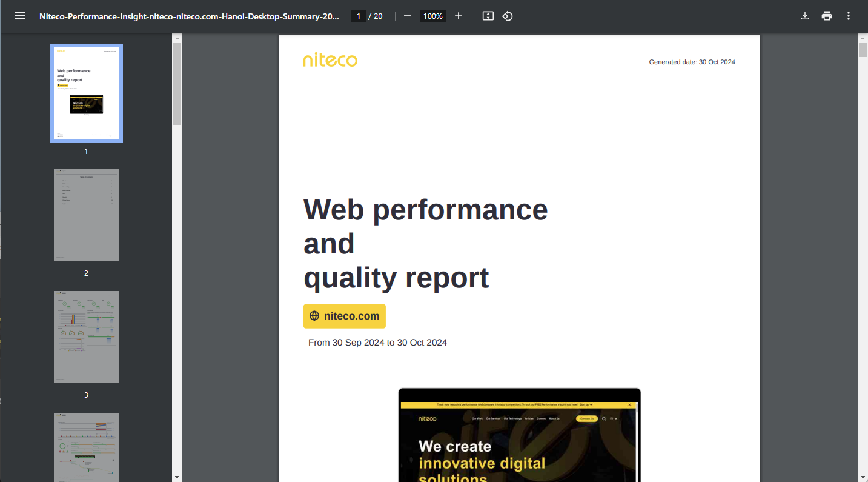
Task: Edit the current page number field
Action: coord(359,16)
